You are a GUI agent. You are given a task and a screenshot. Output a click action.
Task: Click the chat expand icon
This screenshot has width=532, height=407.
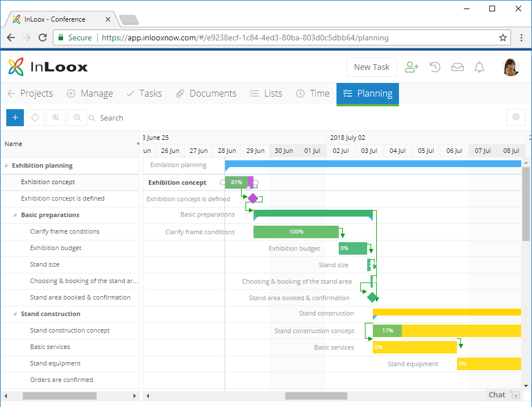(x=515, y=395)
